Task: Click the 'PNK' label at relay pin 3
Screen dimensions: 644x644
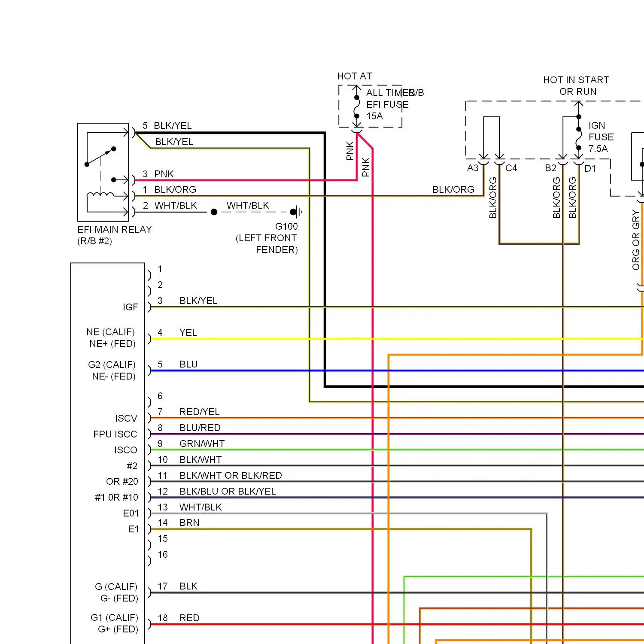Action: [164, 174]
